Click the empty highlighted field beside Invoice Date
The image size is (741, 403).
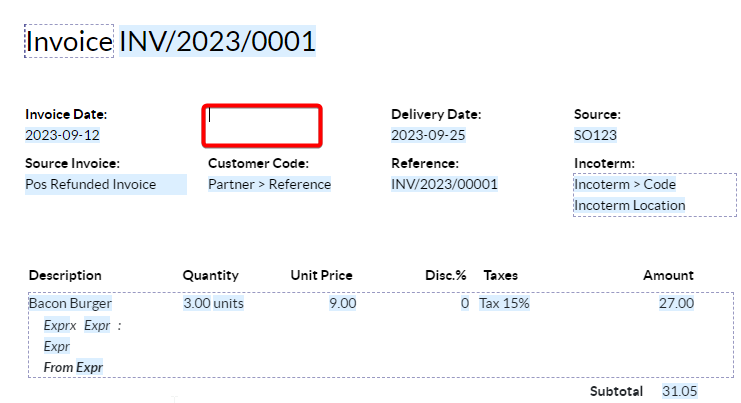[x=262, y=126]
